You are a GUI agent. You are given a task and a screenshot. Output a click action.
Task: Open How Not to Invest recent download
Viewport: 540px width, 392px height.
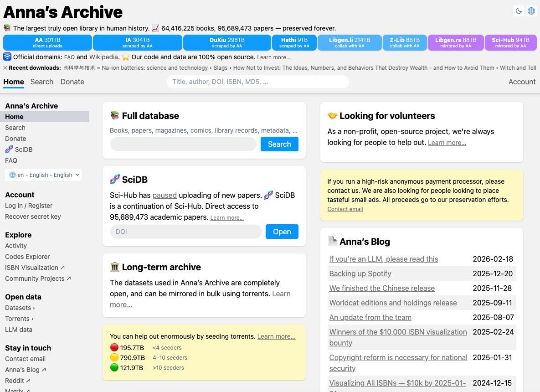click(364, 68)
